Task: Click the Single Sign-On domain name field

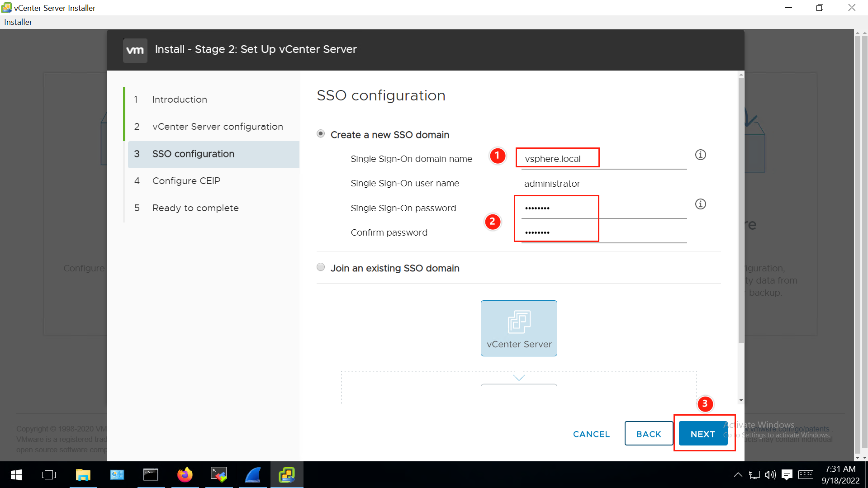Action: click(604, 159)
